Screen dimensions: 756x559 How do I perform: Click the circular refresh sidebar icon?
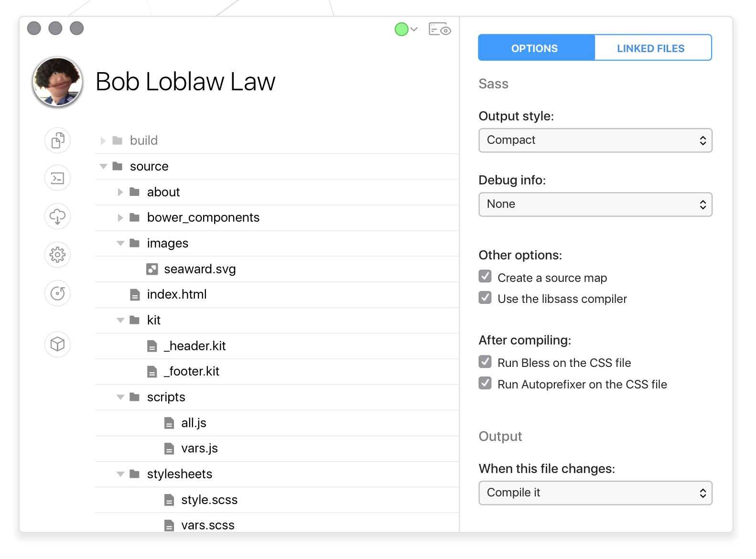pyautogui.click(x=58, y=293)
